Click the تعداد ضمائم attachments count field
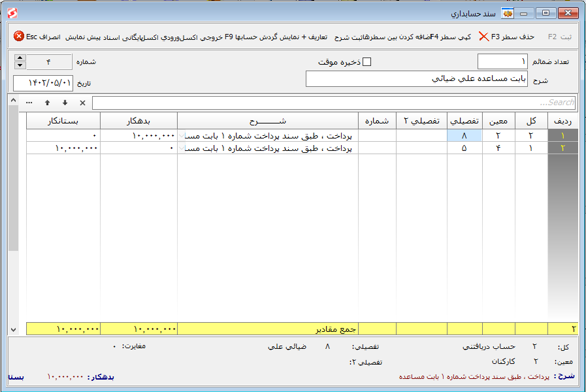This screenshot has height=392, width=586. click(502, 61)
